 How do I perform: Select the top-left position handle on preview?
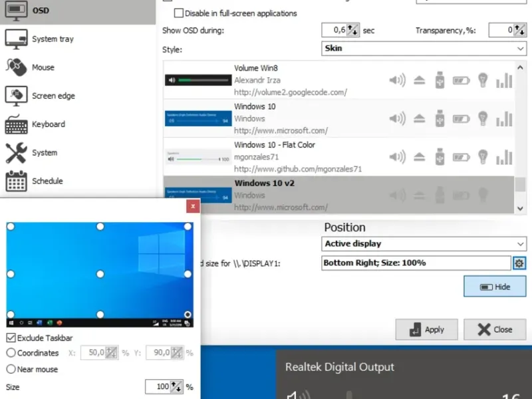tap(11, 227)
